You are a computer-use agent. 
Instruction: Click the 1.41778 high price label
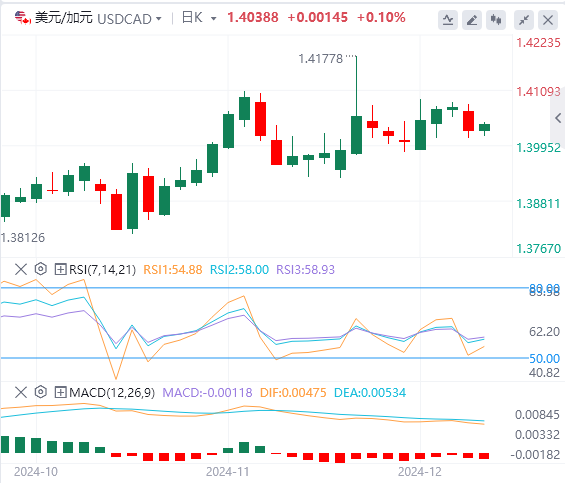(321, 58)
